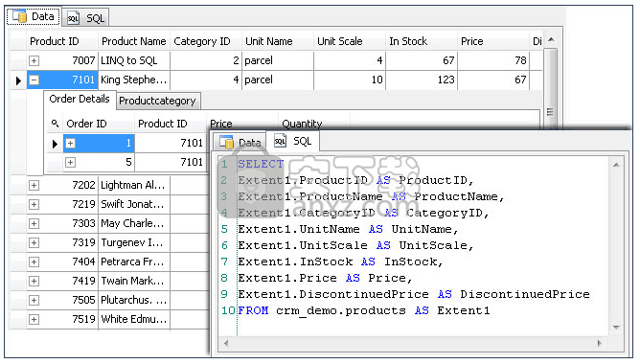Click the Unit Scale value 10

point(350,80)
